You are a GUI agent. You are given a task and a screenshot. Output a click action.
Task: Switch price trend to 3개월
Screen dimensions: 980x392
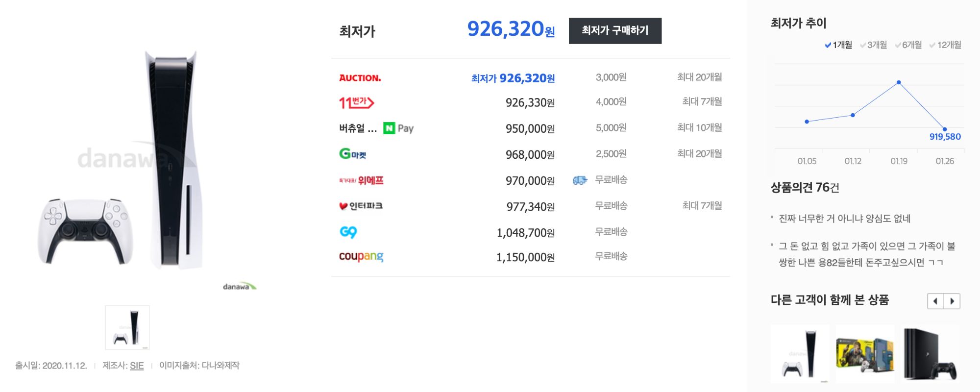tap(873, 45)
